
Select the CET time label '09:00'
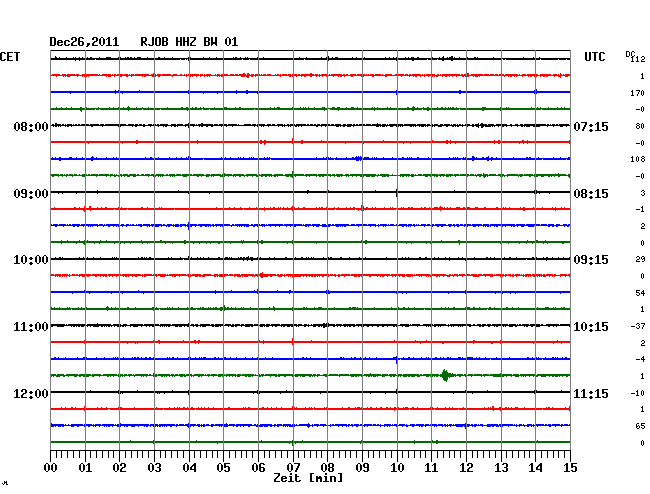(31, 194)
